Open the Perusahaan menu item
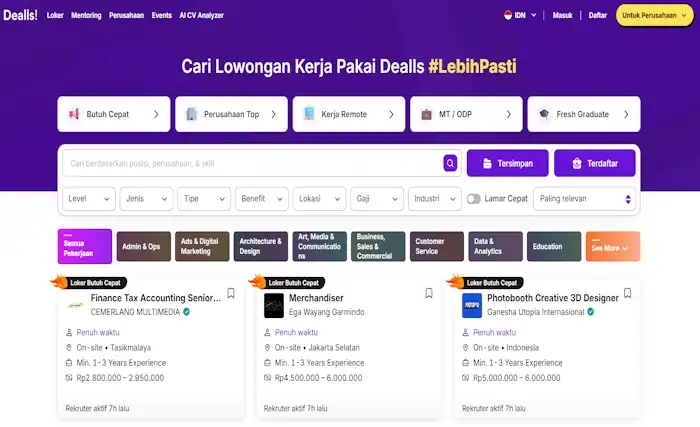The image size is (700, 427). [126, 15]
